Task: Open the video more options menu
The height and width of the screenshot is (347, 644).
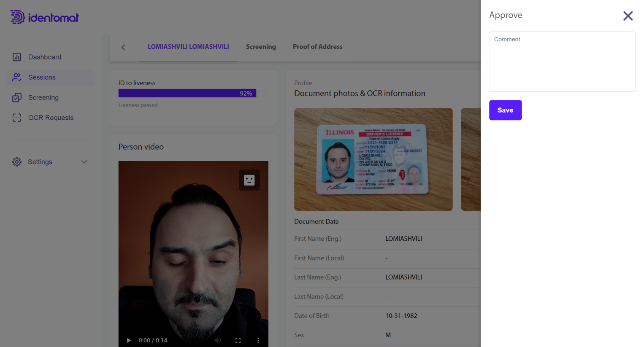Action: pos(258,340)
